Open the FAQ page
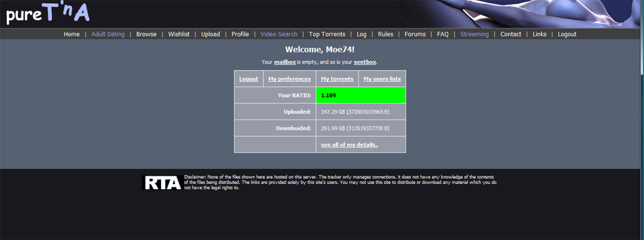 (443, 34)
